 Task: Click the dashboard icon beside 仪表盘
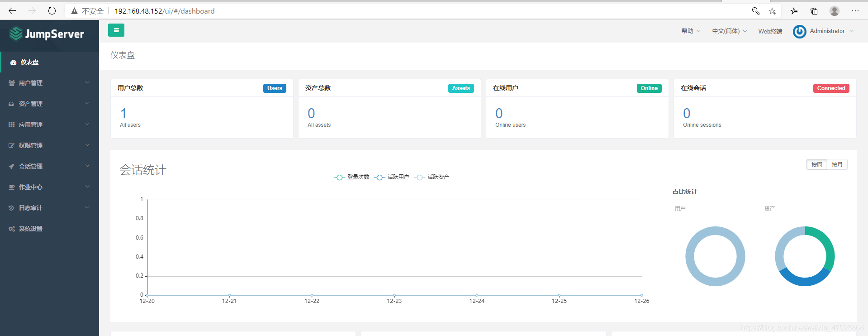[x=13, y=62]
